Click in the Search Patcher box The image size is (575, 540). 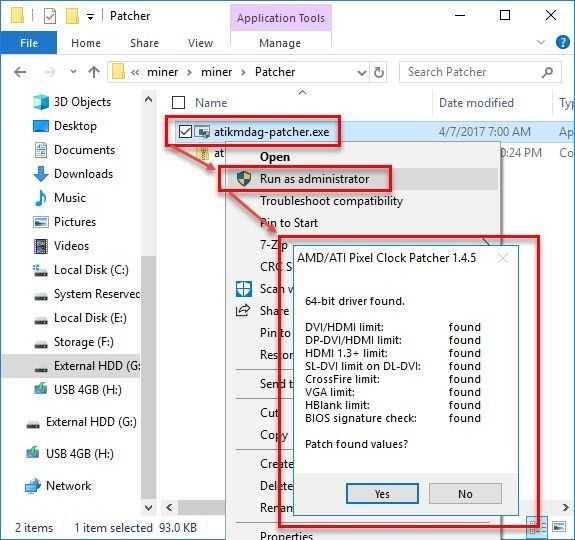pyautogui.click(x=480, y=72)
